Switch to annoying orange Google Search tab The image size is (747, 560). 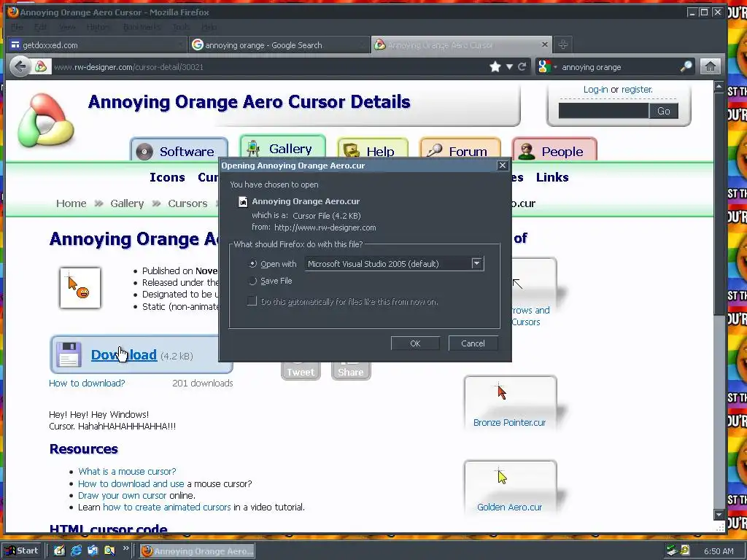click(x=279, y=44)
